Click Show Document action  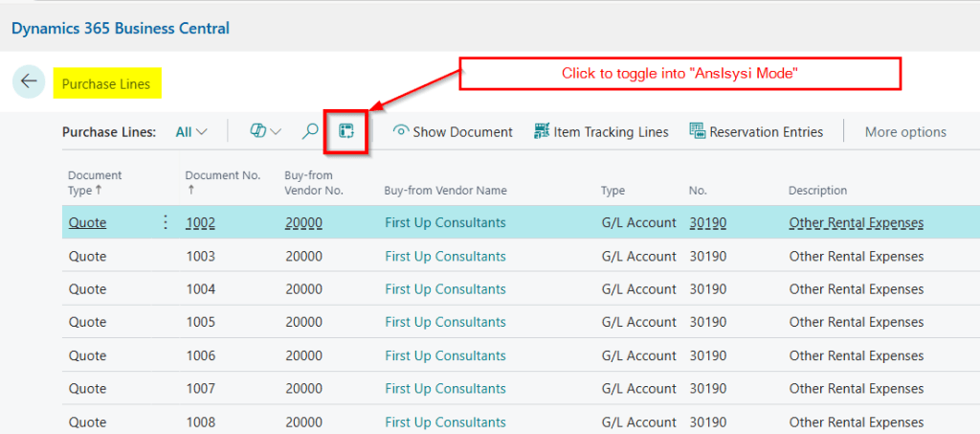pos(453,132)
